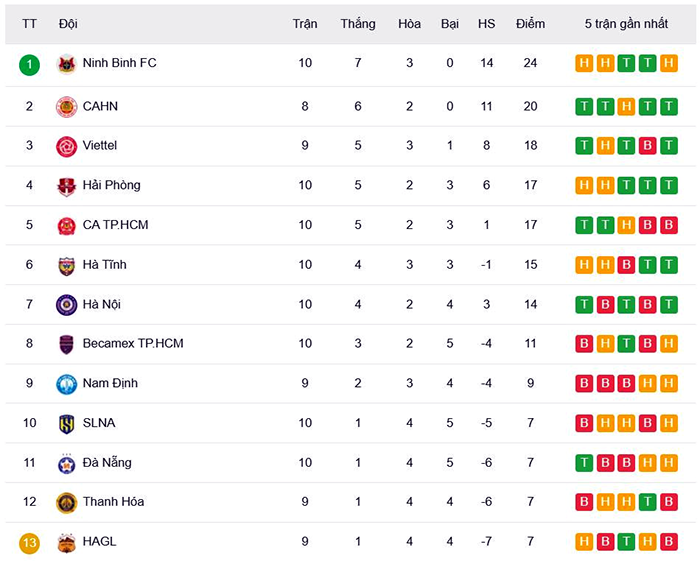This screenshot has height=561, width=700.
Task: Click the SLNA team crest
Action: pos(66,424)
